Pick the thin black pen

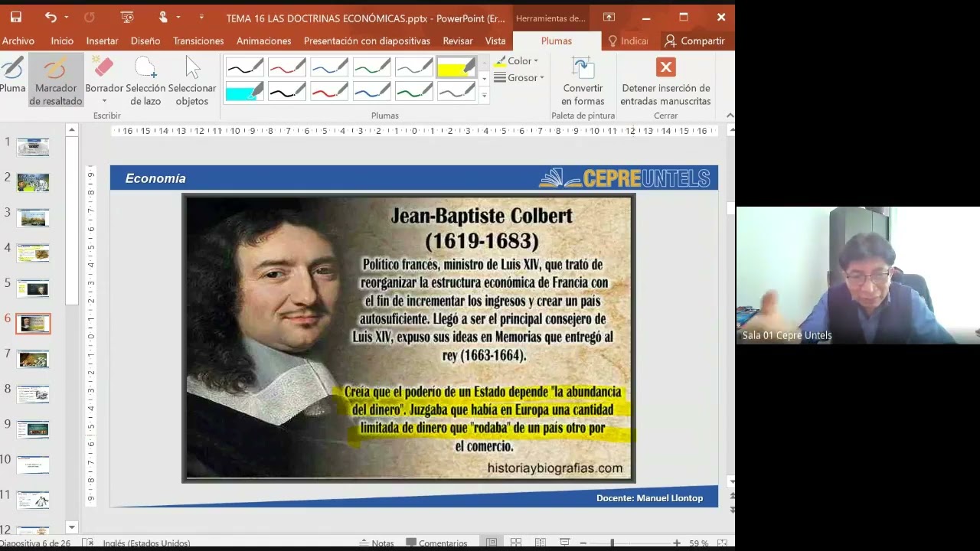coord(245,67)
